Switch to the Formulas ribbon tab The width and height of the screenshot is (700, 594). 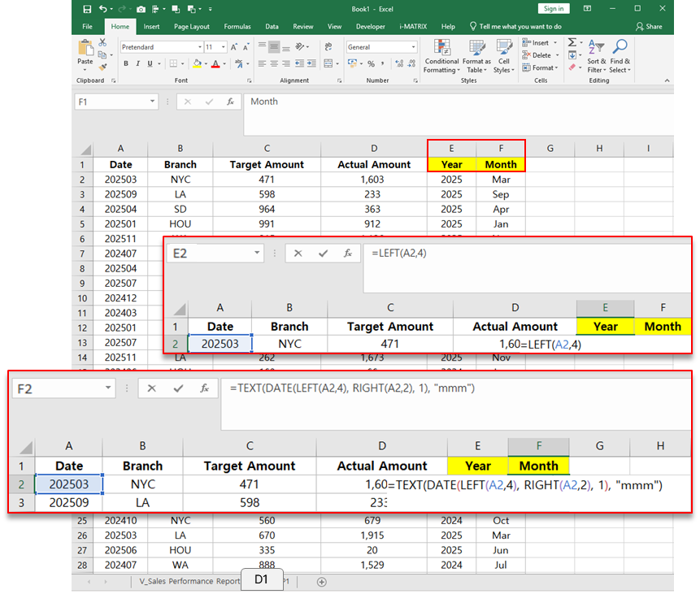pyautogui.click(x=237, y=26)
